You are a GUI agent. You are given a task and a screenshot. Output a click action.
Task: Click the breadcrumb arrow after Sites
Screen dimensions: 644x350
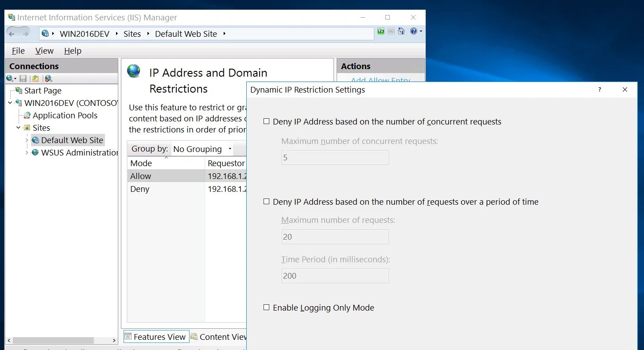pos(148,34)
